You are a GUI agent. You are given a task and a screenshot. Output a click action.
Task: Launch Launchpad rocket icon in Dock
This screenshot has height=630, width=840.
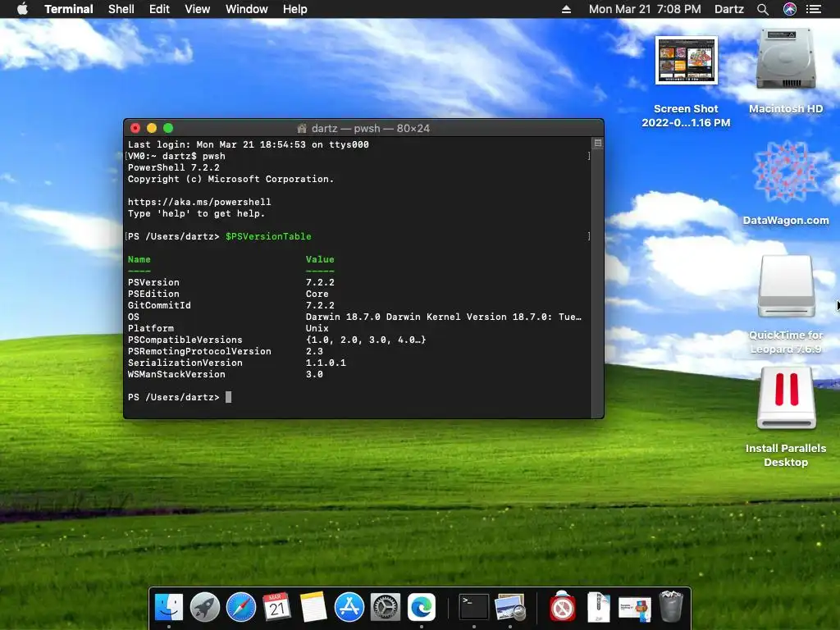click(x=204, y=607)
